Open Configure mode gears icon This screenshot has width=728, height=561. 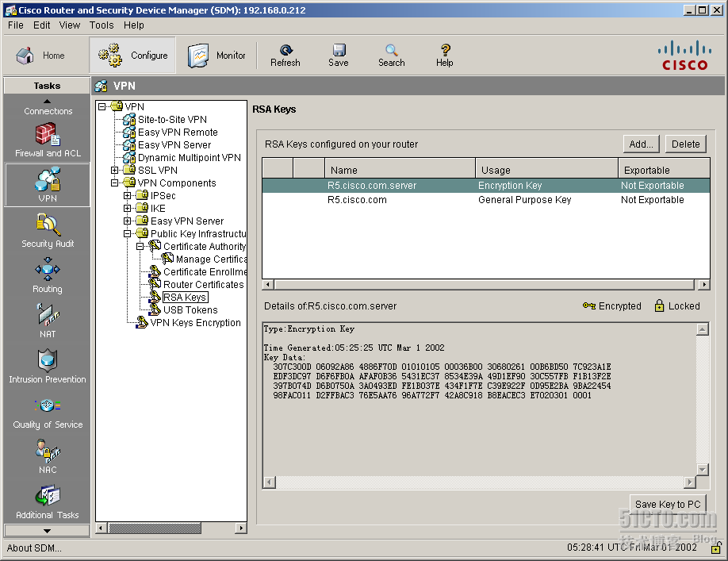tap(110, 56)
